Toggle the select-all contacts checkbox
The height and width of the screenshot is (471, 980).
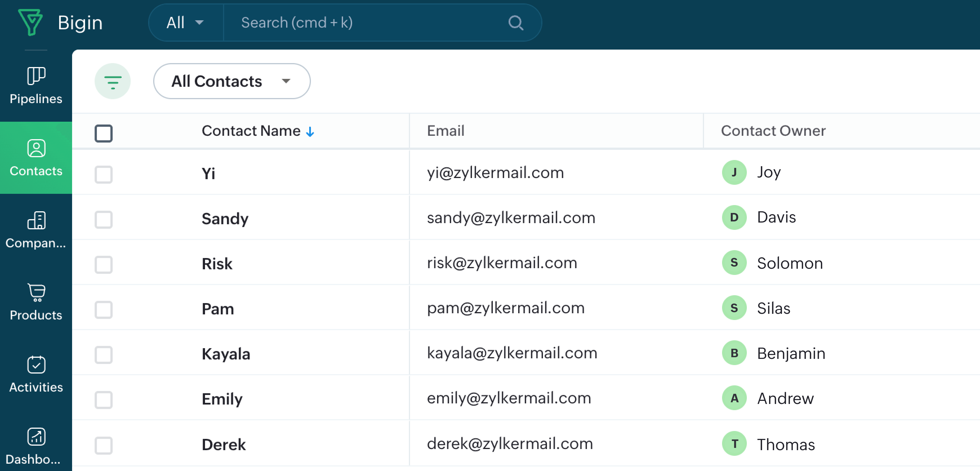103,133
